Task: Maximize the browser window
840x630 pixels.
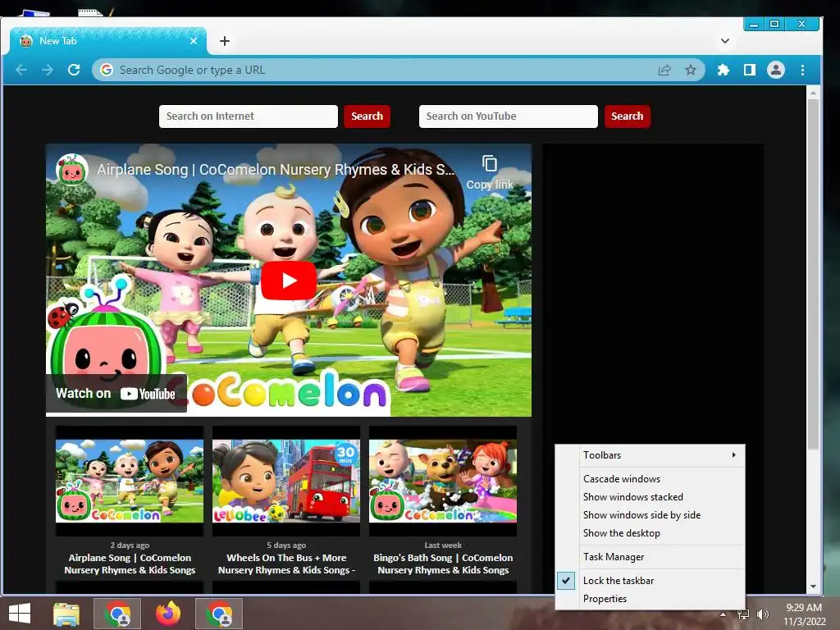Action: [x=774, y=24]
